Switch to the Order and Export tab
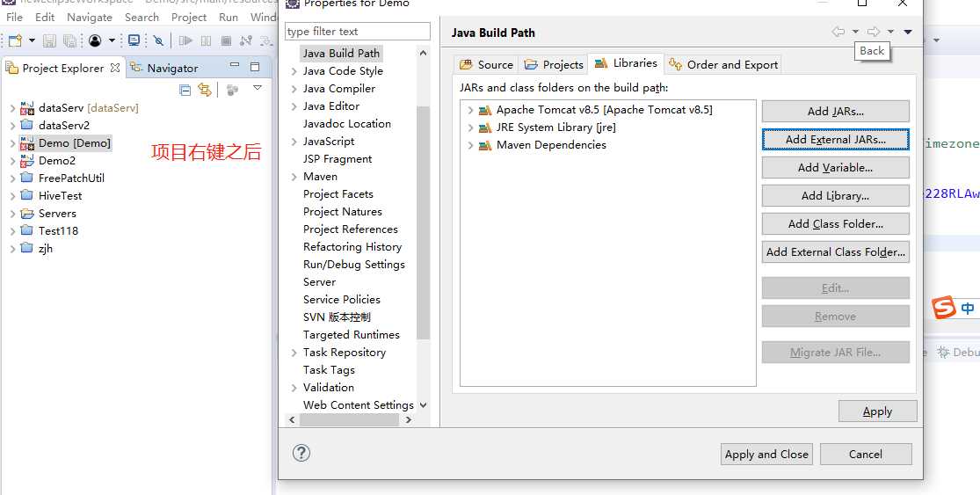This screenshot has height=495, width=980. tap(723, 64)
